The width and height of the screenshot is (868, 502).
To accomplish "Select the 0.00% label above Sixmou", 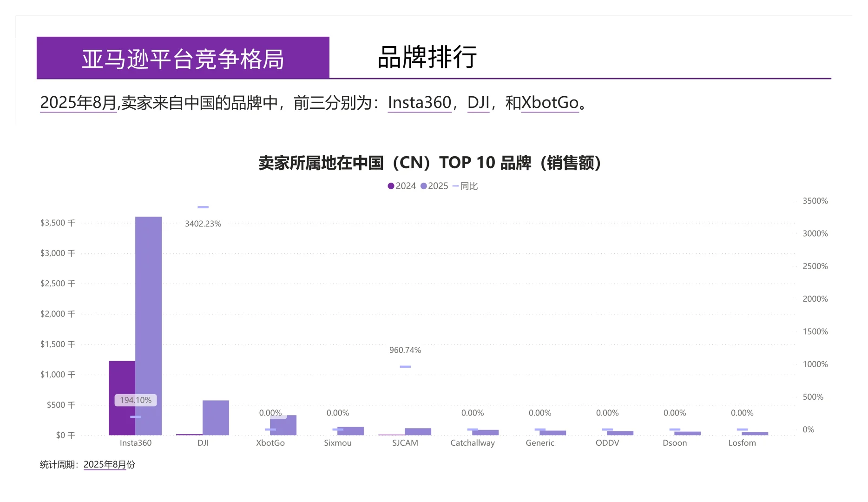I will pos(338,413).
